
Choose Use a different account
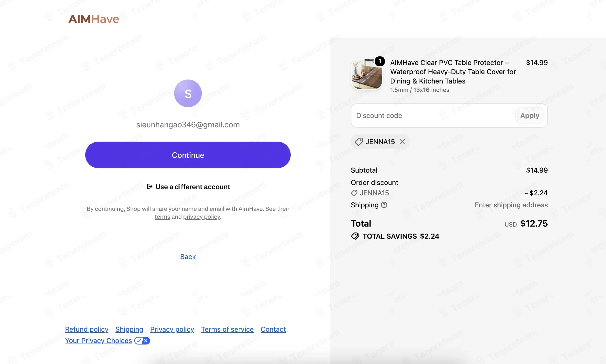188,187
